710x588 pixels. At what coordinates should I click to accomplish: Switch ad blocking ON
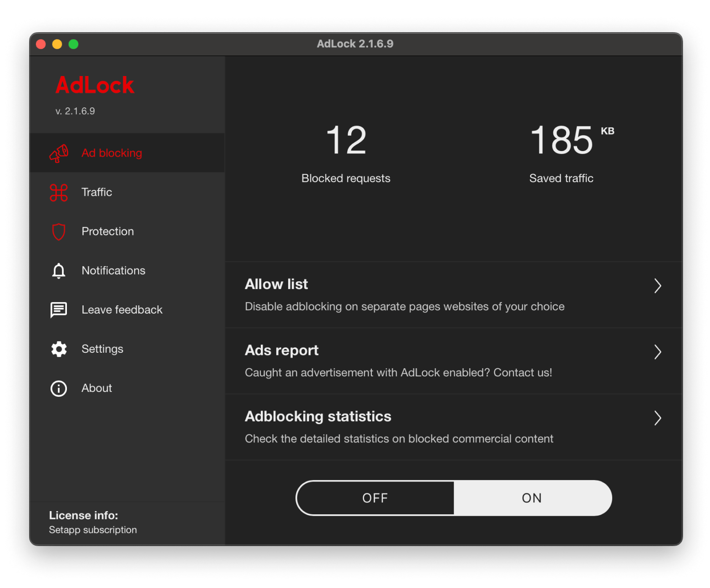pyautogui.click(x=532, y=498)
